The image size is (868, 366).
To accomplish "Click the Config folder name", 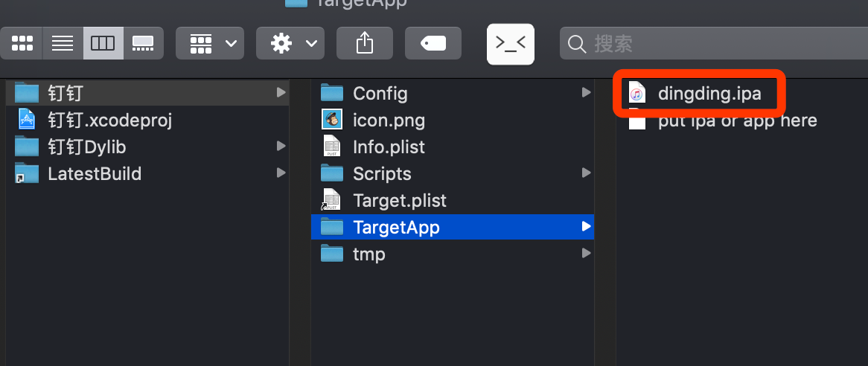I will coord(380,94).
